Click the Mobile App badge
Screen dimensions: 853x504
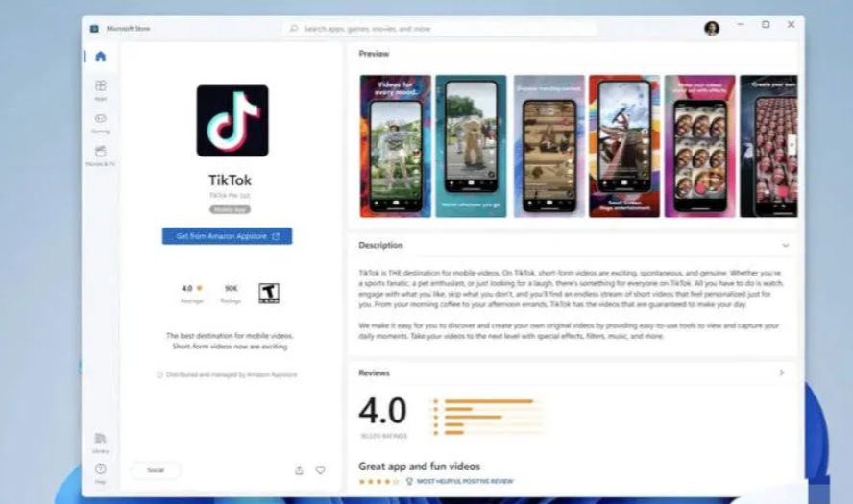coord(231,209)
